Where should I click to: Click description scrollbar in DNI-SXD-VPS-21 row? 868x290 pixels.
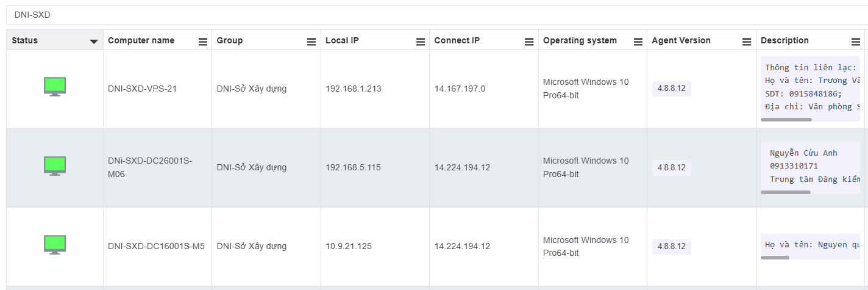[786, 120]
